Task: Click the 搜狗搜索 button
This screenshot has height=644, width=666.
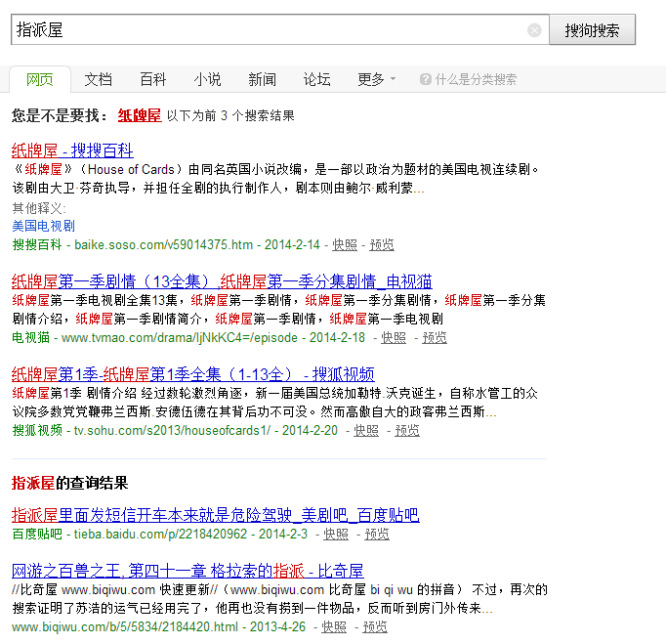Action: coord(592,29)
